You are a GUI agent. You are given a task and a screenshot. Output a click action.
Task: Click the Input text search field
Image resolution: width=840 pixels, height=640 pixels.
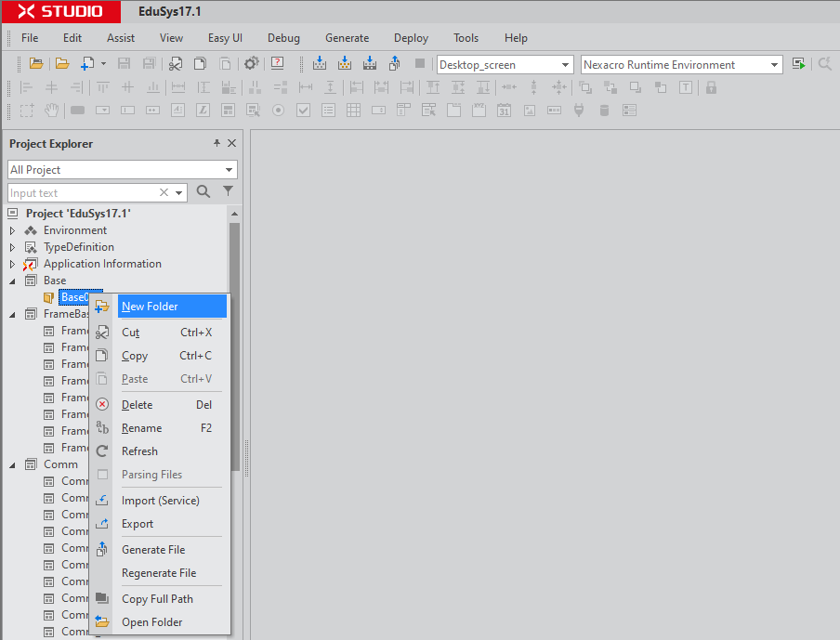click(x=82, y=193)
